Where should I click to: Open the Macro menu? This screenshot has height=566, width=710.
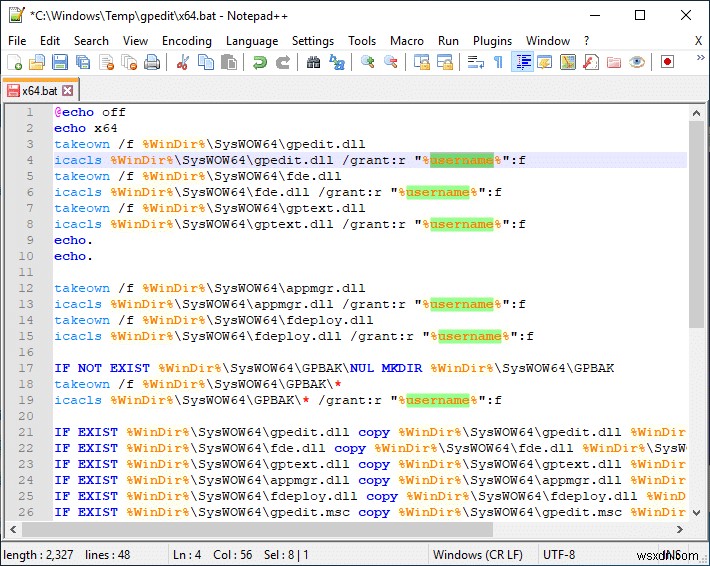(407, 41)
